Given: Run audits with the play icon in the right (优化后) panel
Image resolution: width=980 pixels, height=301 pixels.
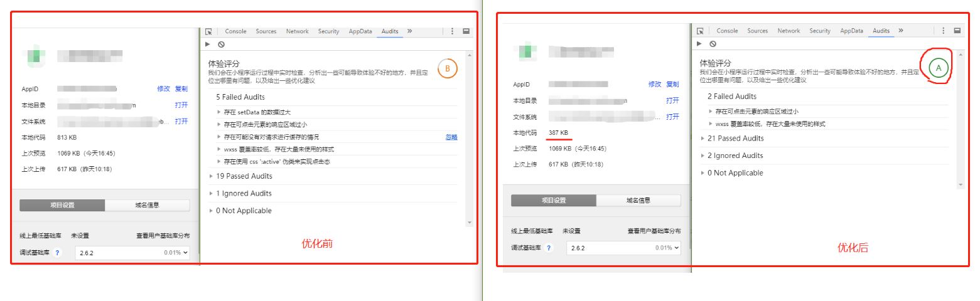Looking at the screenshot, I should (699, 44).
